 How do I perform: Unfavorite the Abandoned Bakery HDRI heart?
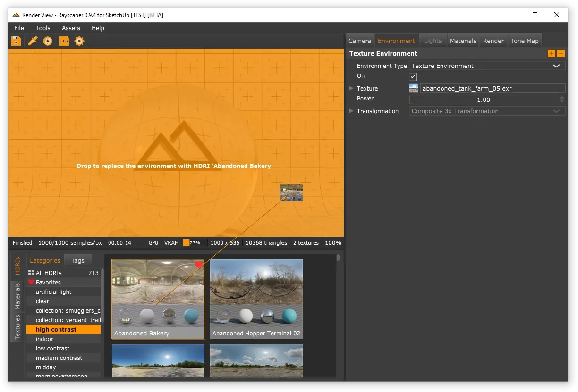(198, 265)
